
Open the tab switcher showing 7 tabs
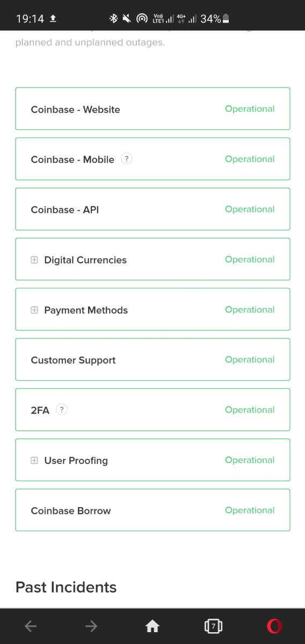[213, 626]
